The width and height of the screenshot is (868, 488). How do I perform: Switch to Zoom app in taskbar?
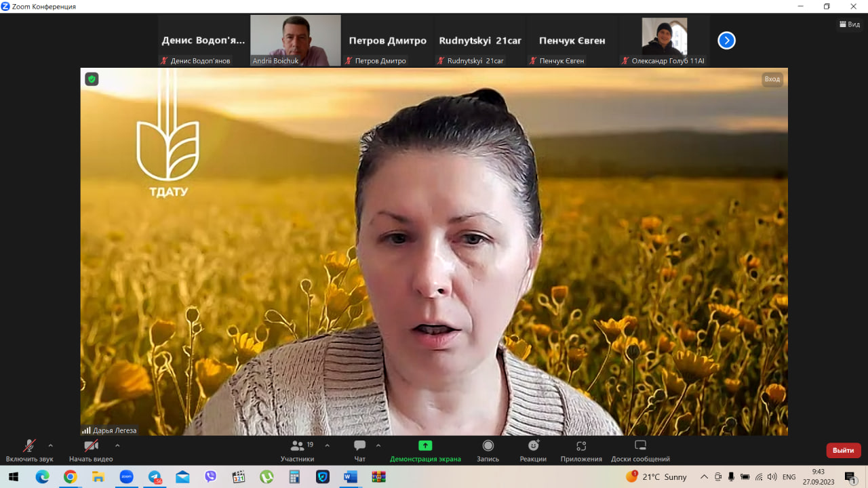pos(126,476)
